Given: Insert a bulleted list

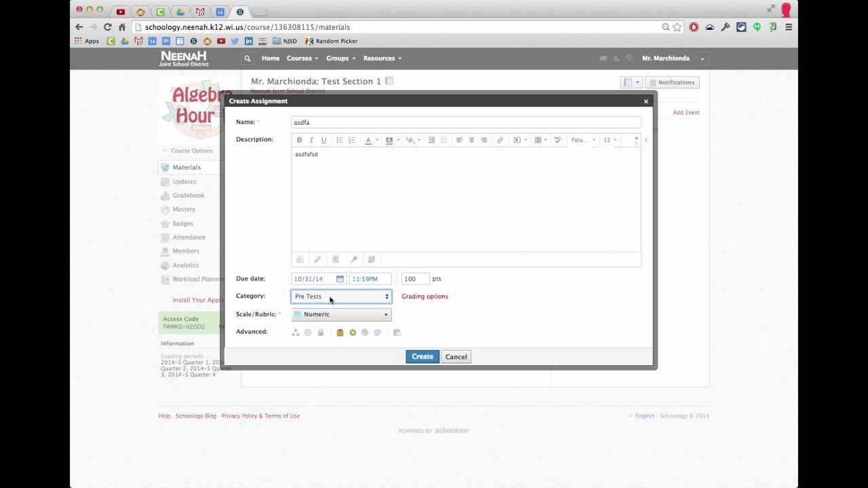Looking at the screenshot, I should (340, 140).
